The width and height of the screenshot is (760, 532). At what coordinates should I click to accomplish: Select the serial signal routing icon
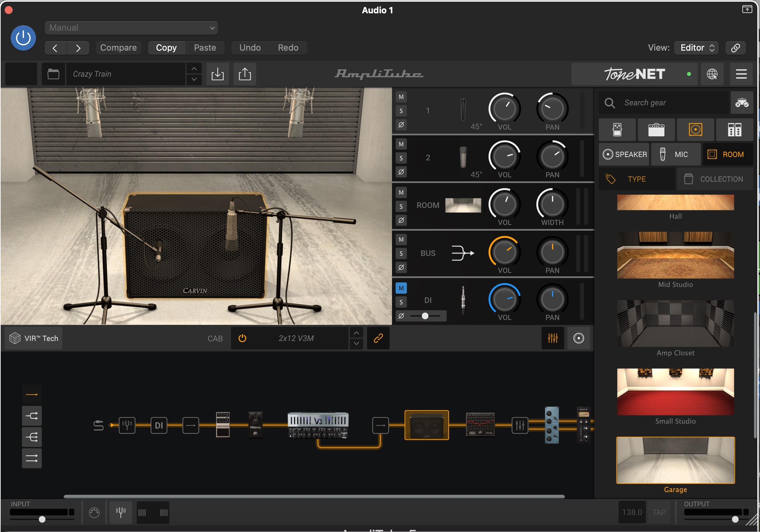32,395
